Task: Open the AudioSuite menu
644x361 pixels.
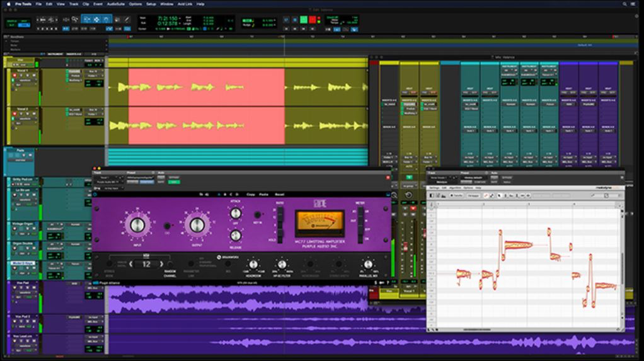Action: 116,4
